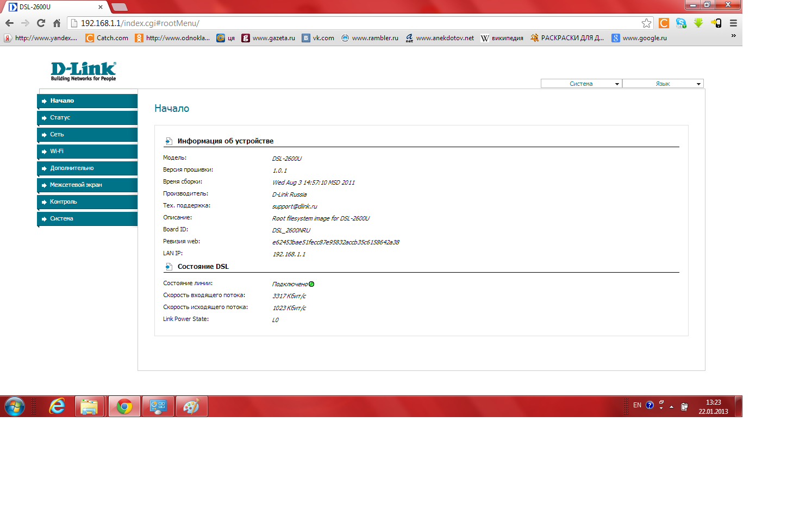Click the green line status indicator
Viewport: 812px width, 529px height.
(311, 284)
